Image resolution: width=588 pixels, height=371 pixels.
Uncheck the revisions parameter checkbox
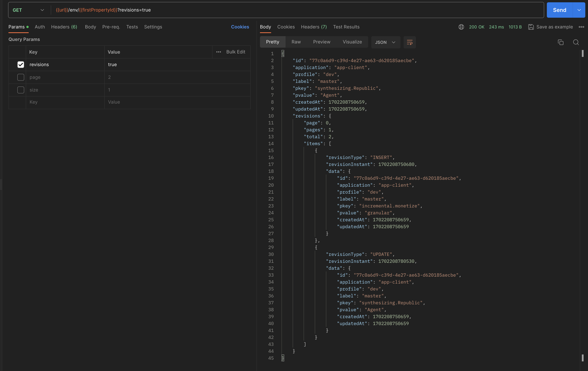(x=21, y=64)
